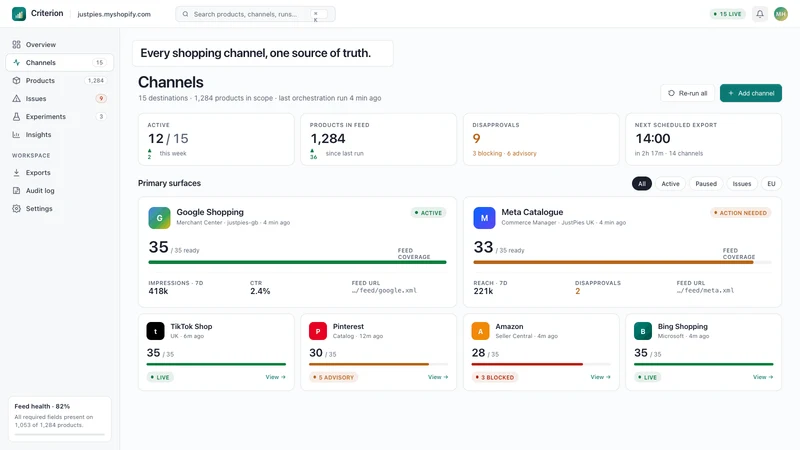This screenshot has height=450, width=800.
Task: Click the ../feed/google.xml feed URL
Action: point(384,291)
